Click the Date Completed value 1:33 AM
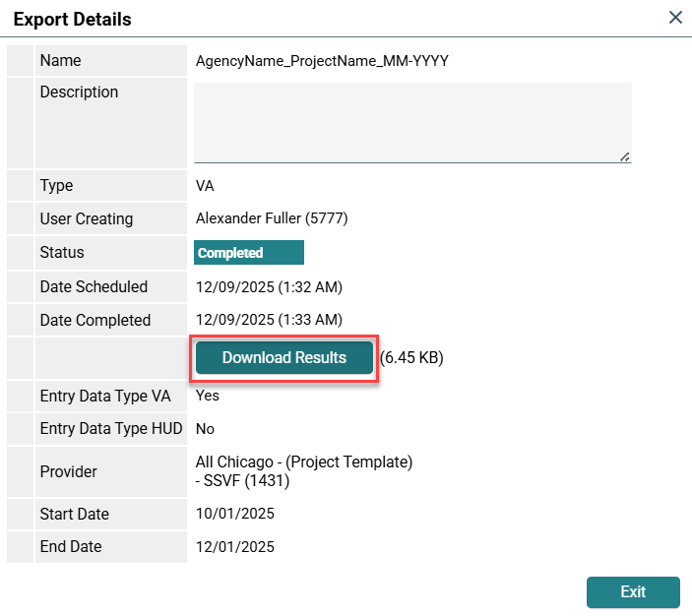 tap(270, 320)
